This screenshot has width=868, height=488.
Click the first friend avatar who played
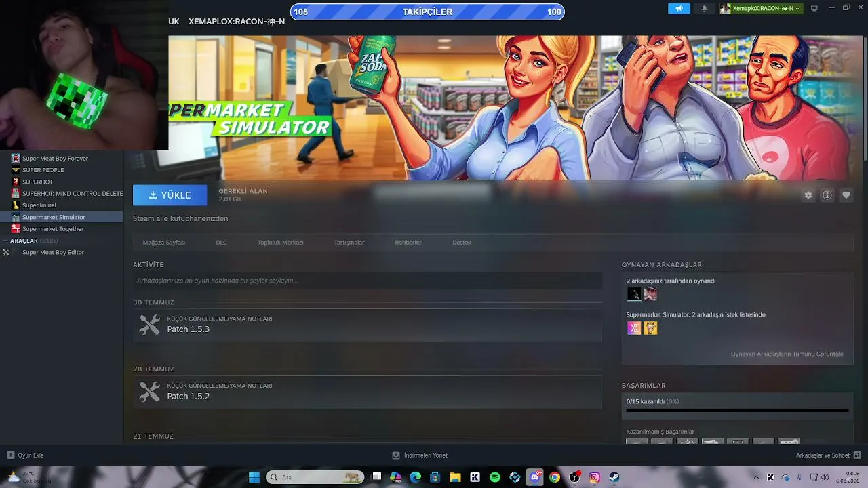click(x=634, y=294)
